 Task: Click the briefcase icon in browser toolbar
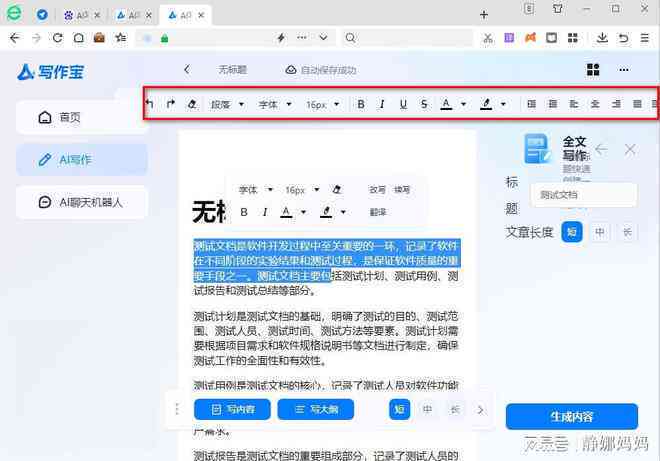pos(99,38)
